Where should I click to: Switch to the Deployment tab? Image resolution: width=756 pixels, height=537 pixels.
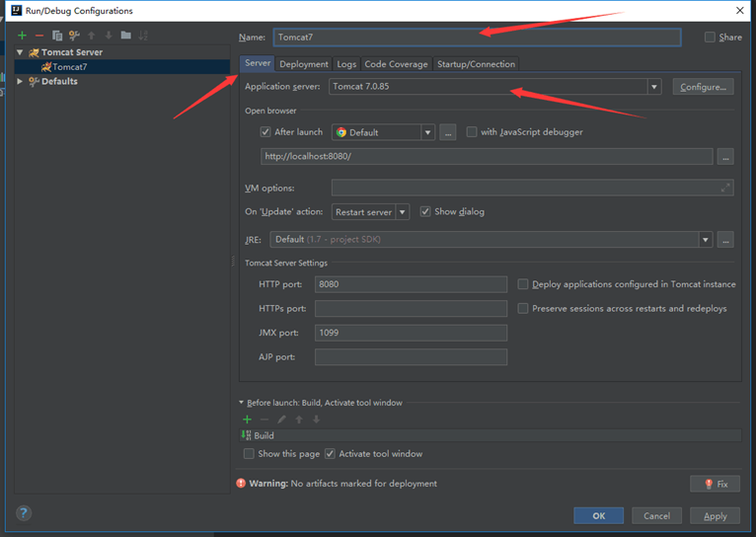pyautogui.click(x=304, y=64)
